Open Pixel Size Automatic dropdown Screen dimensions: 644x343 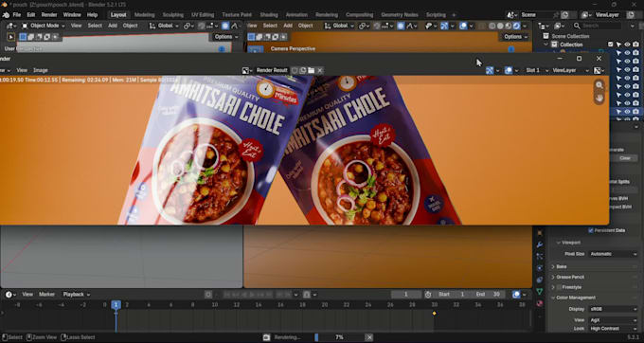click(x=613, y=254)
